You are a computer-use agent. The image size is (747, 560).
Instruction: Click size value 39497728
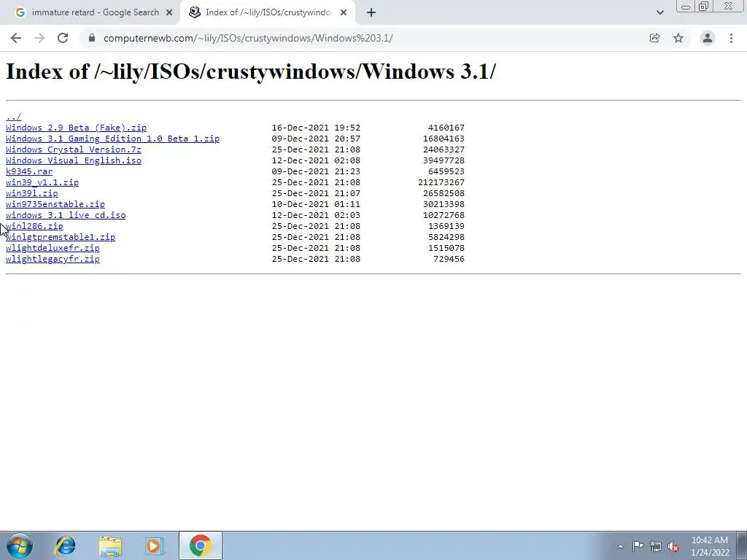click(x=444, y=160)
